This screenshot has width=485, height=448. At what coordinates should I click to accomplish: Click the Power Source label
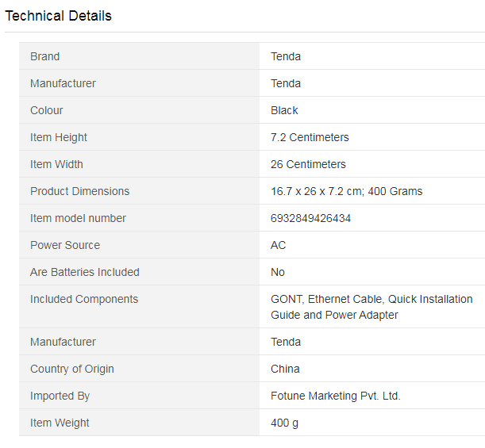click(x=65, y=245)
